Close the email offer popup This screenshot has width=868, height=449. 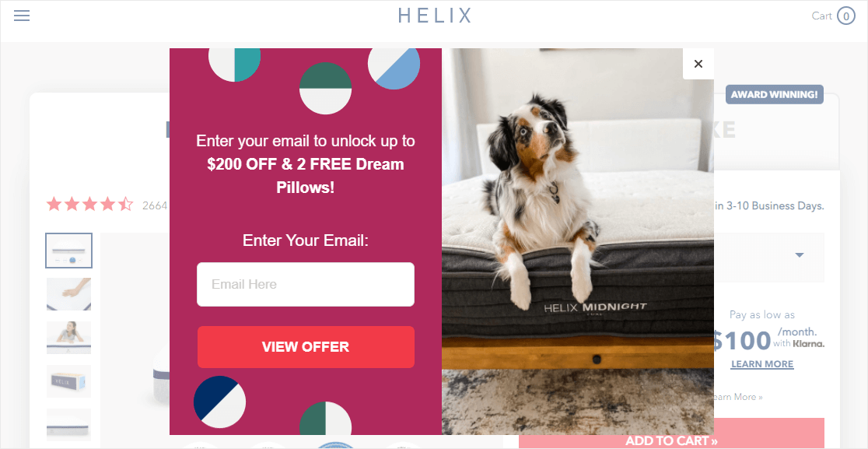click(698, 64)
